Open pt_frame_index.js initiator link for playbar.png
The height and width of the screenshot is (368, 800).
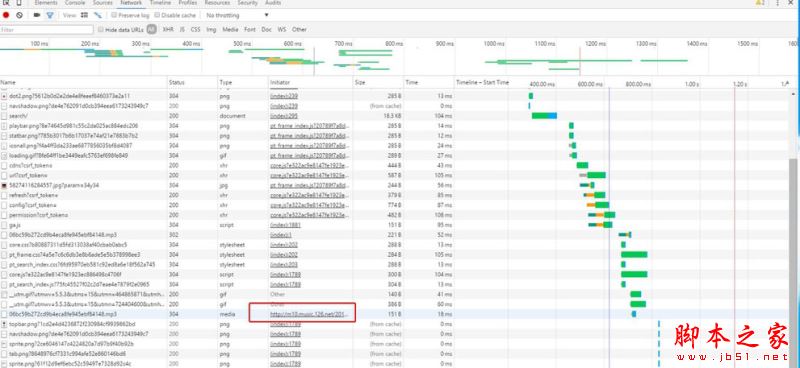point(309,126)
